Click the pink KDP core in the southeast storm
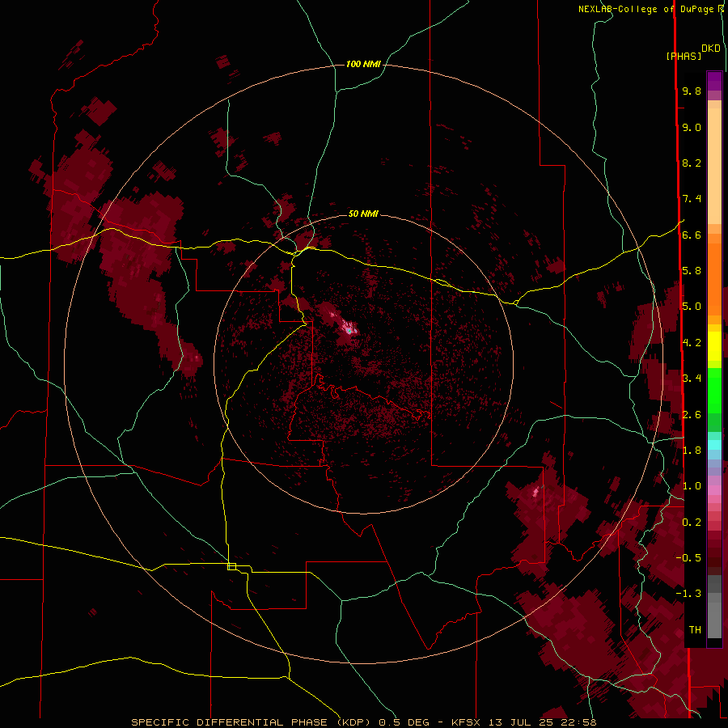This screenshot has width=728, height=728. tap(535, 491)
